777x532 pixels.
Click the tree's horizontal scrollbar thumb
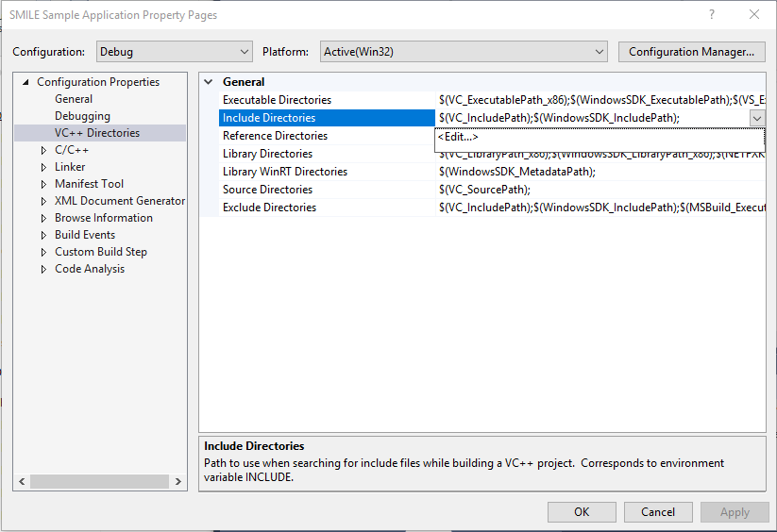tap(99, 481)
